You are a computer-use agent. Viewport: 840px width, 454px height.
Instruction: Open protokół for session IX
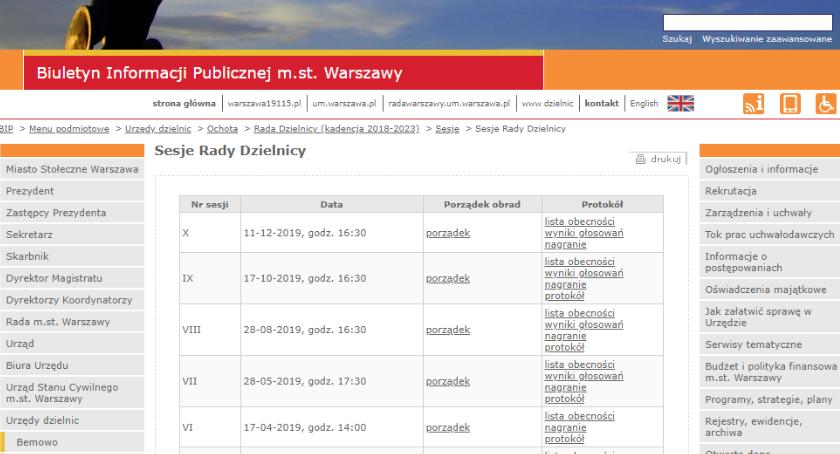pyautogui.click(x=564, y=296)
